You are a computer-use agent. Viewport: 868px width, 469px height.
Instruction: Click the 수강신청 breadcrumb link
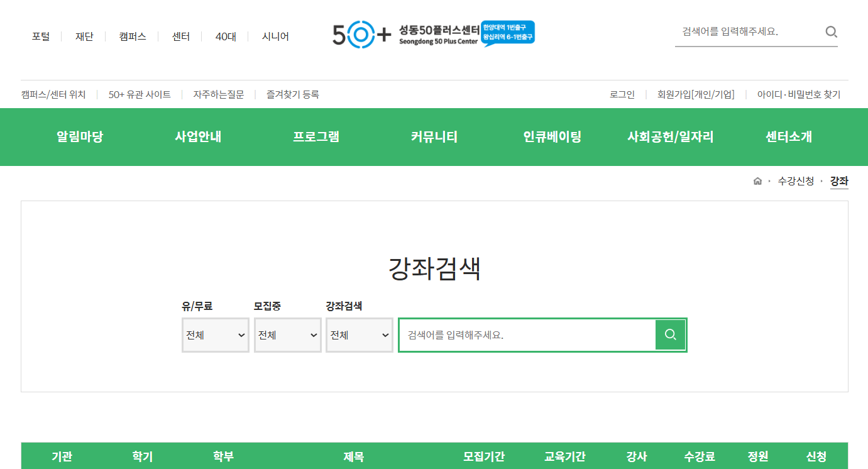point(796,181)
